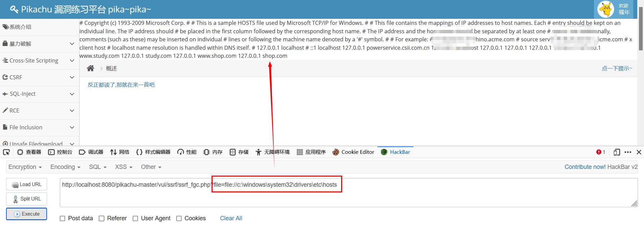Enable the Referer checkbox
644x225 pixels.
coord(101,219)
